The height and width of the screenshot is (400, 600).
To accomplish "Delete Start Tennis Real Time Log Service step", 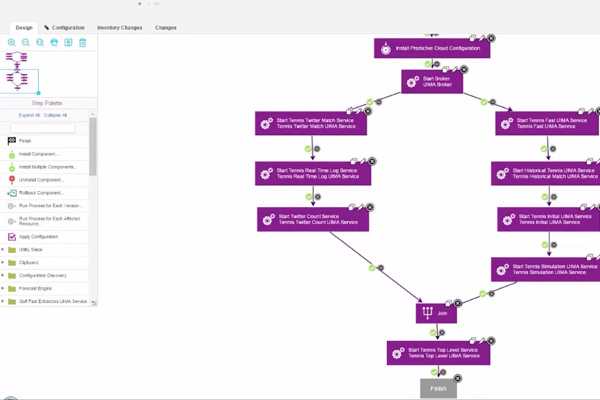I will pos(372,161).
